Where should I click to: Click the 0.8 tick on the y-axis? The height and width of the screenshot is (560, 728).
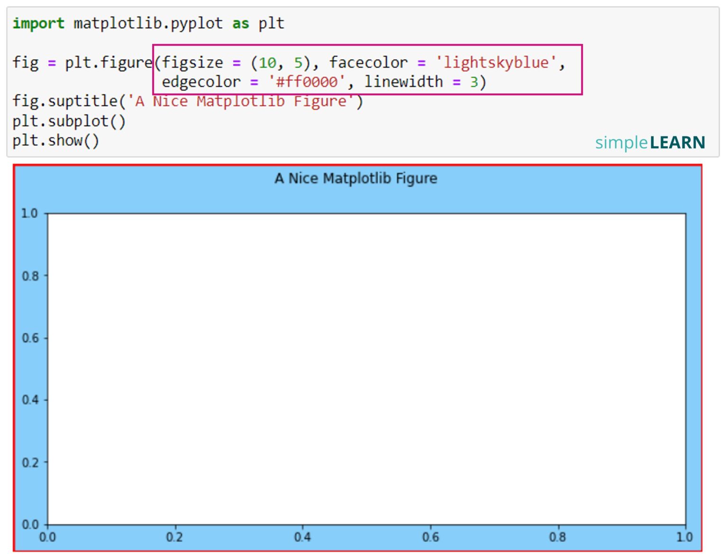tap(30, 276)
